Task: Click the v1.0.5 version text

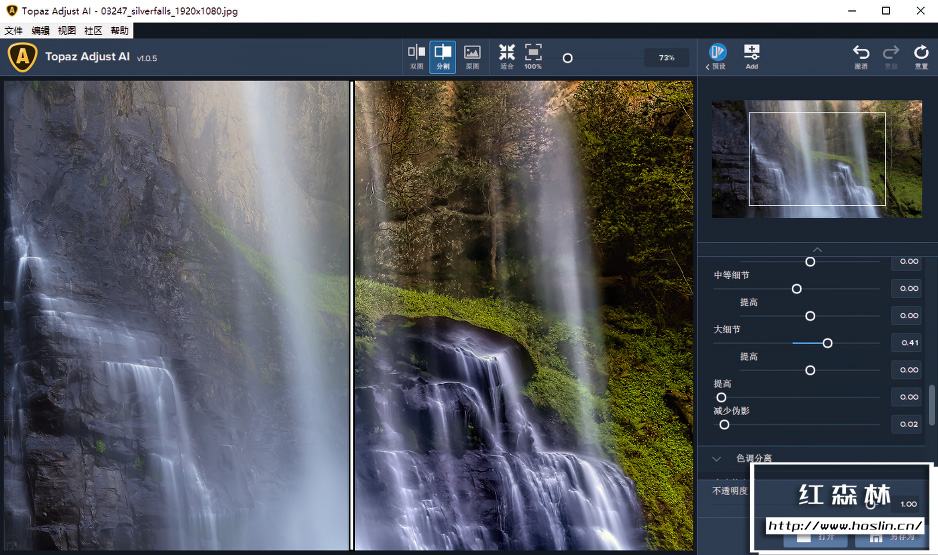Action: click(147, 58)
